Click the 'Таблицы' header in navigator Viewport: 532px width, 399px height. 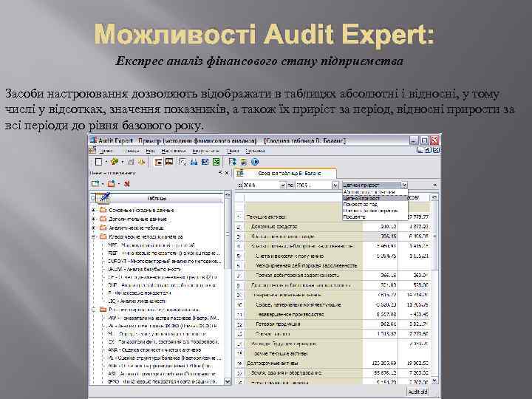[157, 198]
